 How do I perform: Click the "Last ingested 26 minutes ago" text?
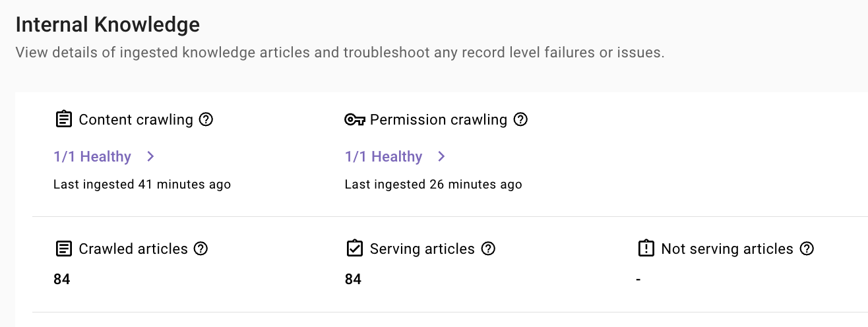tap(433, 185)
